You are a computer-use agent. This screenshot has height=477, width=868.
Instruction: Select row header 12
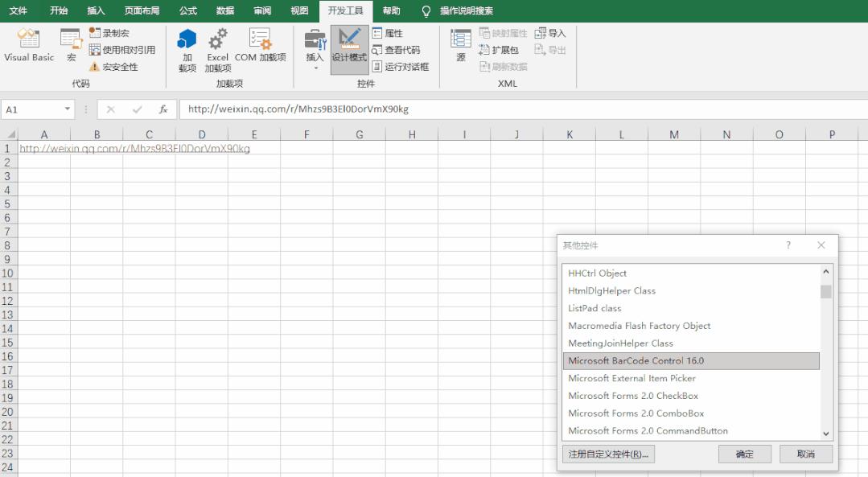8,301
